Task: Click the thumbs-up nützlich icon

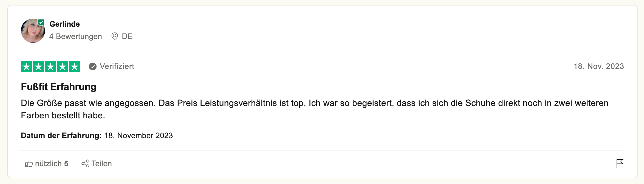Action: point(29,164)
